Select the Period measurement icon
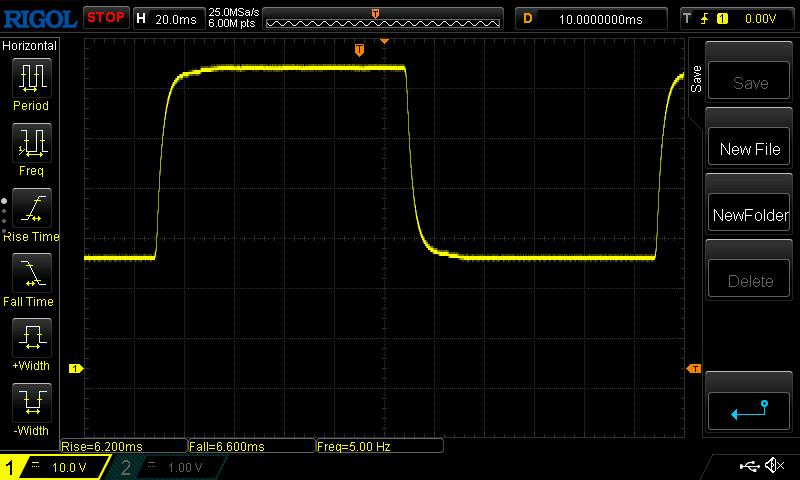This screenshot has height=480, width=800. click(x=31, y=77)
